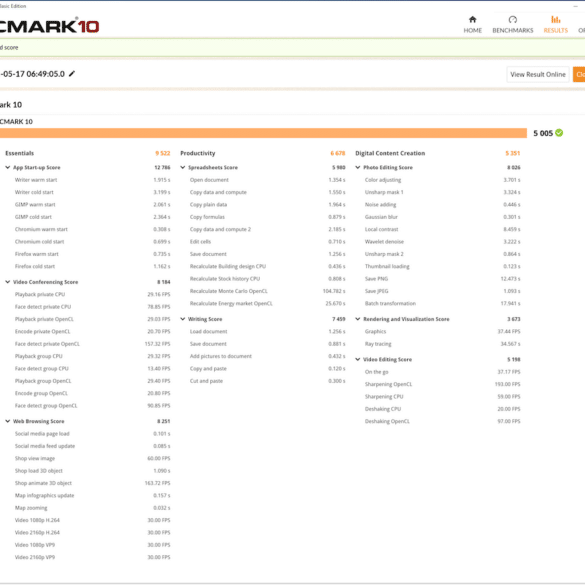Click the Results bar chart icon

(556, 19)
